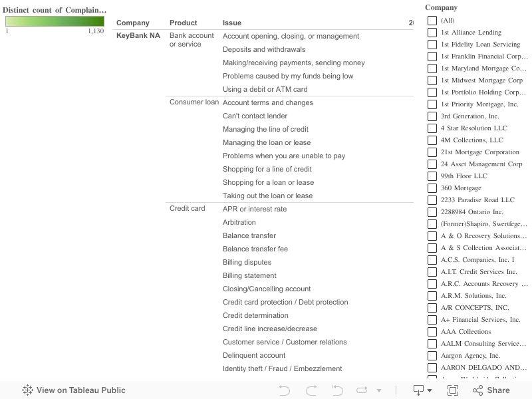The width and height of the screenshot is (532, 399).
Task: Check the 1st Midwest Mortgage Corp checkbox
Action: point(432,80)
